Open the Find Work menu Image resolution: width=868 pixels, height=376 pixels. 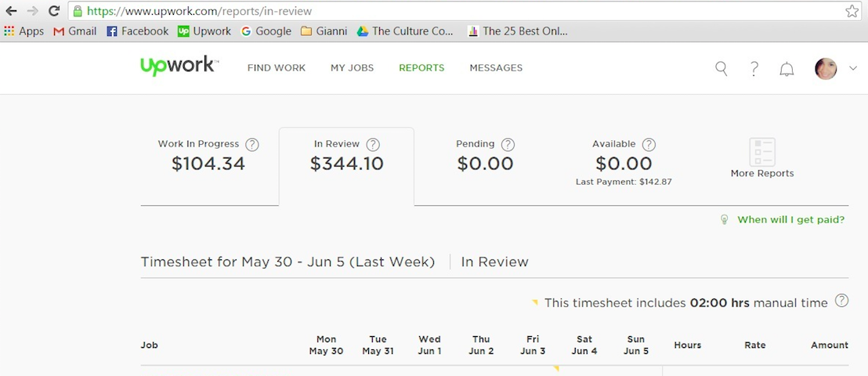[277, 68]
